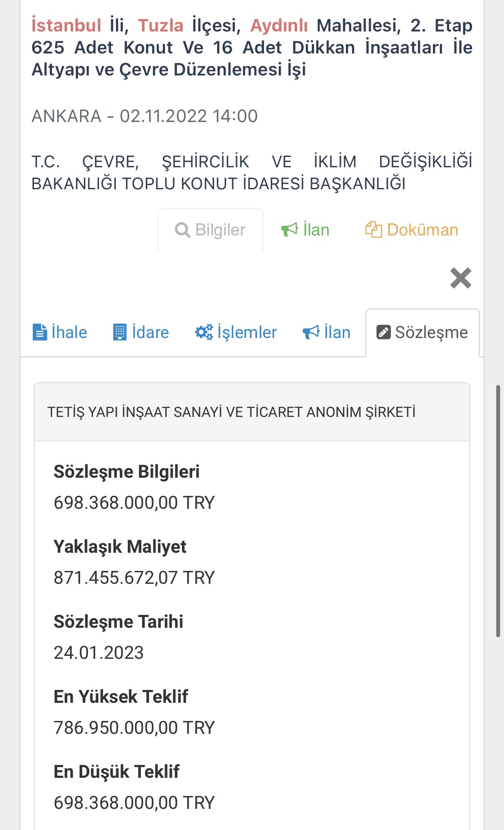Click the vertical scrollbar thumb
This screenshot has width=504, height=830.
[498, 511]
